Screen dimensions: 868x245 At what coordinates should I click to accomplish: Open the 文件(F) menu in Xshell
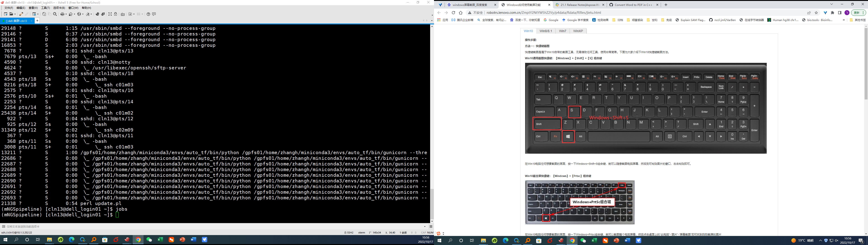9,8
